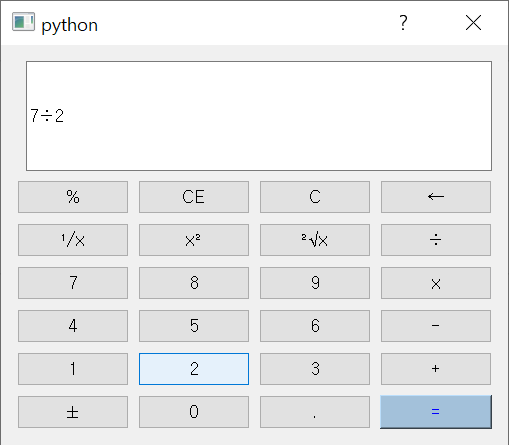The height and width of the screenshot is (445, 509).
Task: Toggle sign with the plus-minus button
Action: (x=73, y=412)
